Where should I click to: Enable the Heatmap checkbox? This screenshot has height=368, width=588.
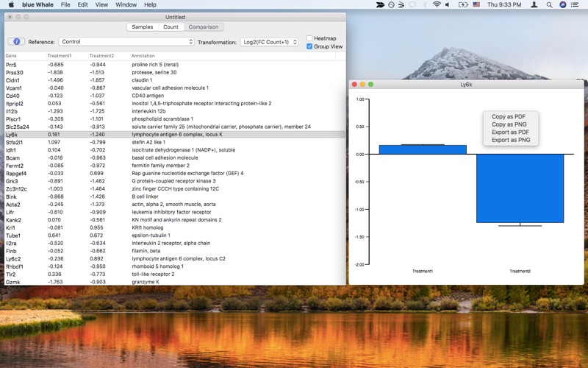pyautogui.click(x=309, y=38)
